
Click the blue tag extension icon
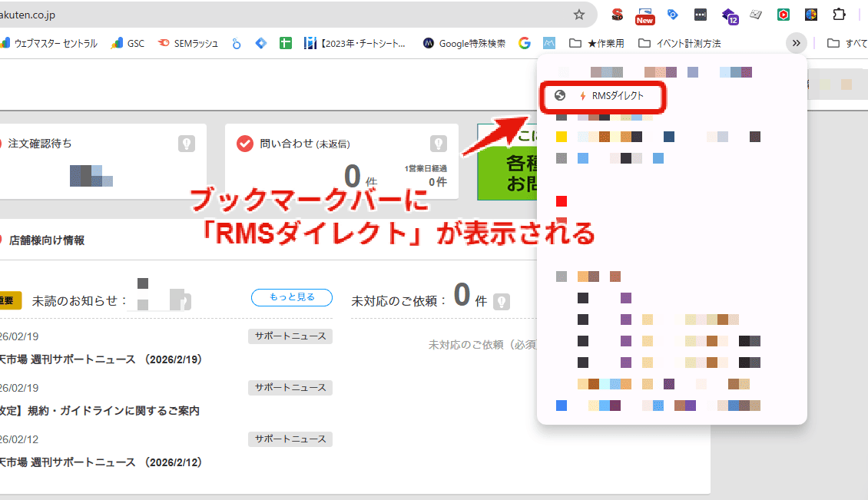(x=672, y=15)
